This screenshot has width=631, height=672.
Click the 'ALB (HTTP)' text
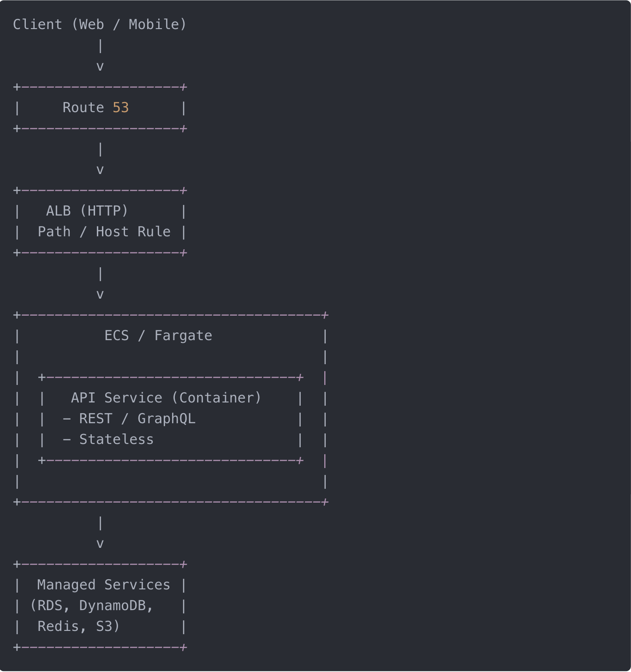pyautogui.click(x=87, y=211)
